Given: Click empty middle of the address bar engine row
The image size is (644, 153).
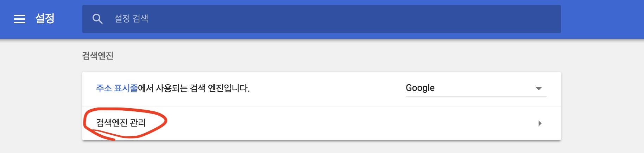Looking at the screenshot, I should tap(327, 88).
